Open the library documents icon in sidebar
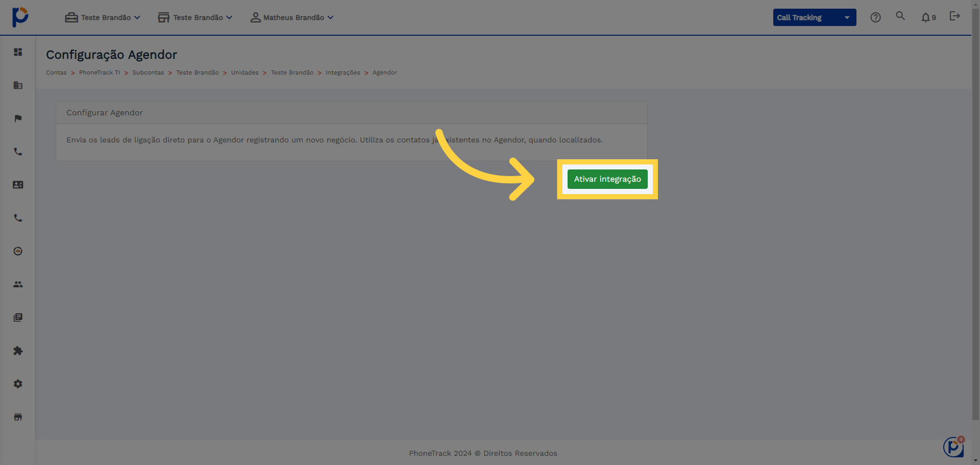Viewport: 980px width, 465px height. [x=18, y=317]
